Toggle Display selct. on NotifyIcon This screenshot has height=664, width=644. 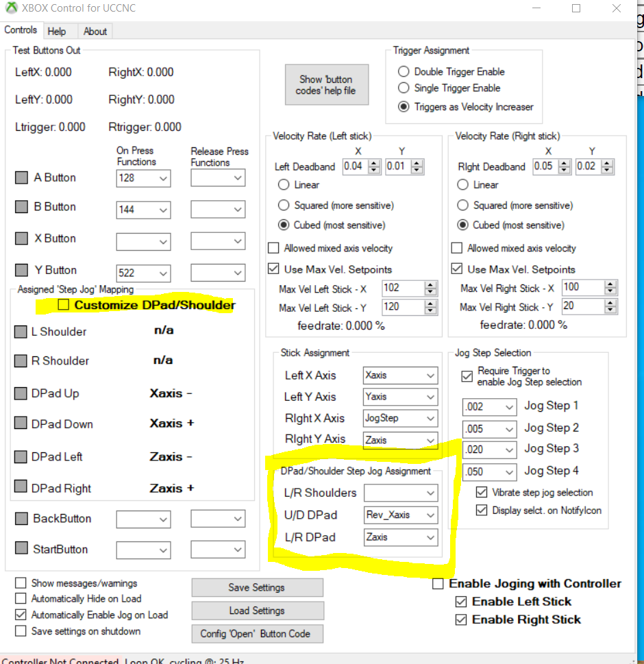coord(482,510)
